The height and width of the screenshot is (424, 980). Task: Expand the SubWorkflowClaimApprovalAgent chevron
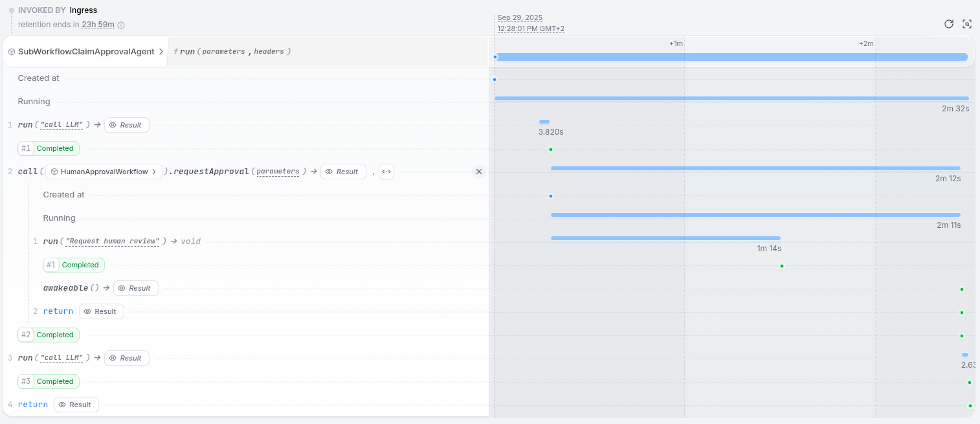click(x=161, y=51)
